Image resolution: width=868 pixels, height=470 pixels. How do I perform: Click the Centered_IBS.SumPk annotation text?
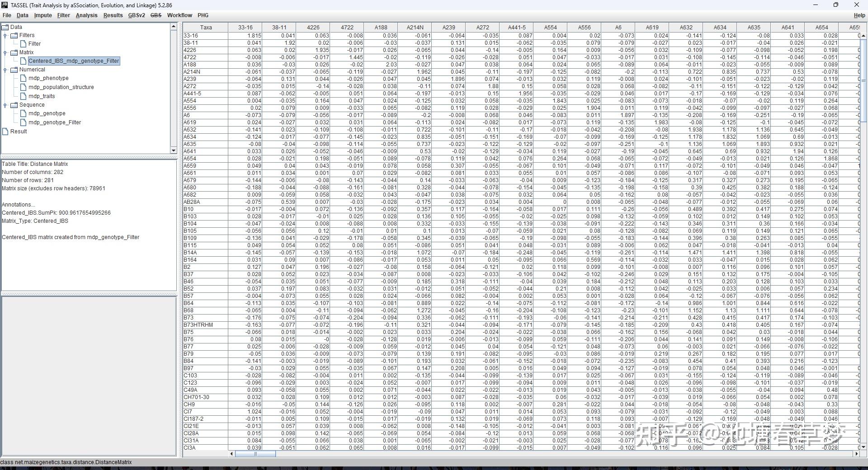tap(56, 213)
